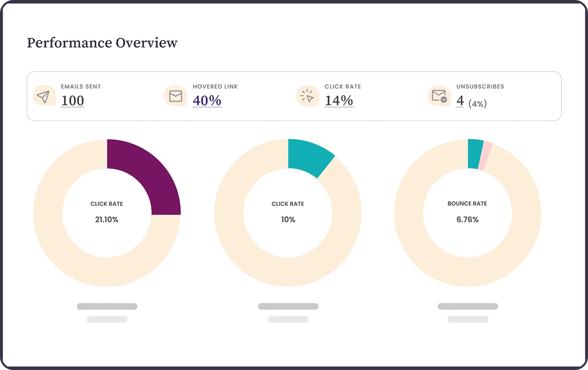Click the envelope Hovered Link icon

pos(175,96)
